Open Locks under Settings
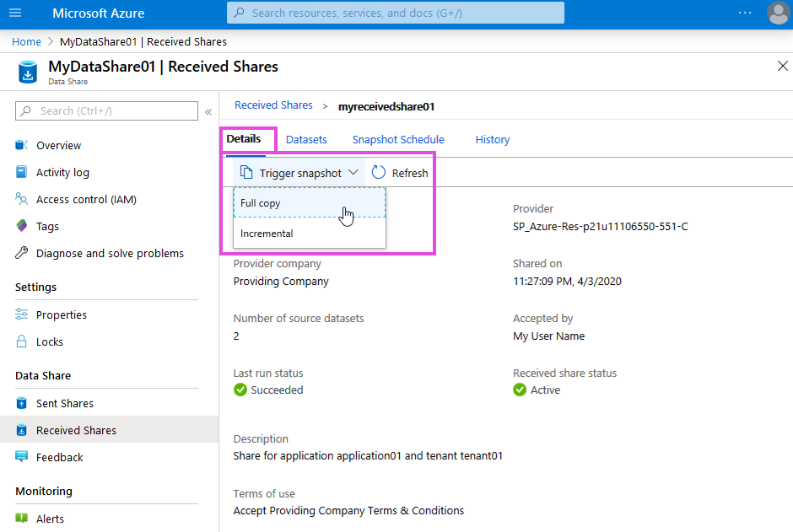The image size is (793, 532). point(49,342)
